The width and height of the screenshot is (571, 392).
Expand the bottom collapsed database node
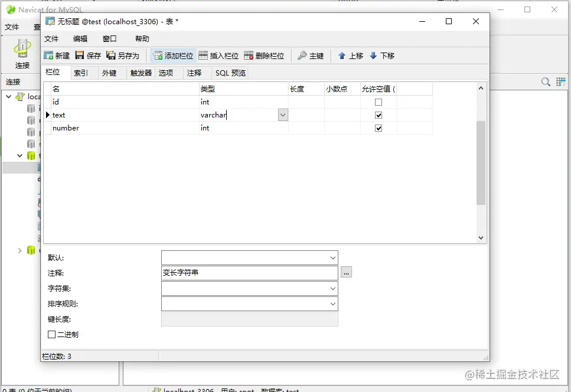(19, 250)
